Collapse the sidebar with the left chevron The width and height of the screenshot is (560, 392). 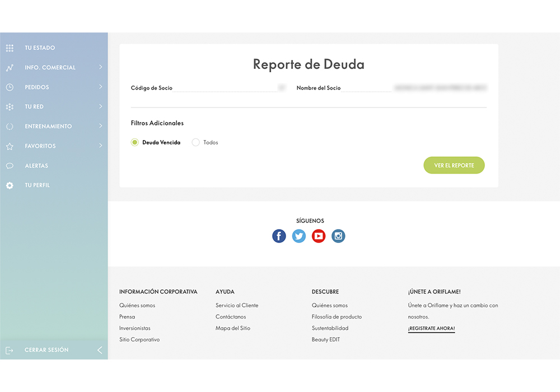click(100, 350)
